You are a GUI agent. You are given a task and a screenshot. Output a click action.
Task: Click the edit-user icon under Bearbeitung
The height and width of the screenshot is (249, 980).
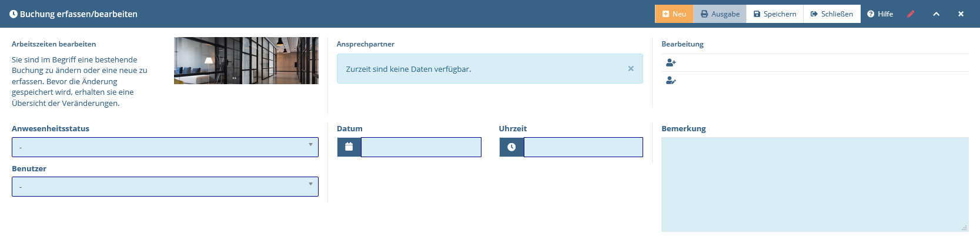pyautogui.click(x=671, y=81)
